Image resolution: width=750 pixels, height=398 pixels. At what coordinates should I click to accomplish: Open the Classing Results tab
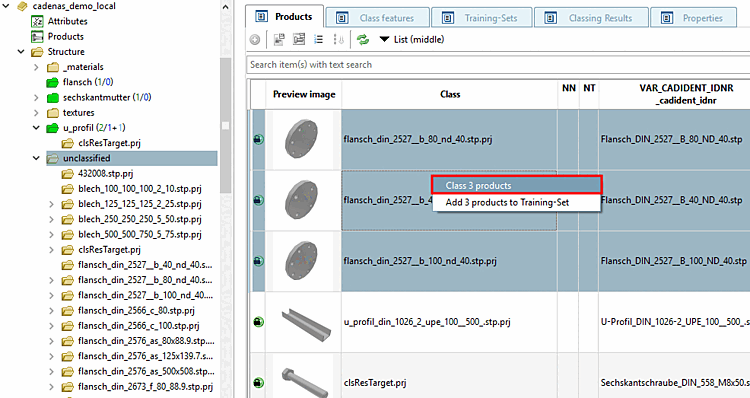(591, 18)
